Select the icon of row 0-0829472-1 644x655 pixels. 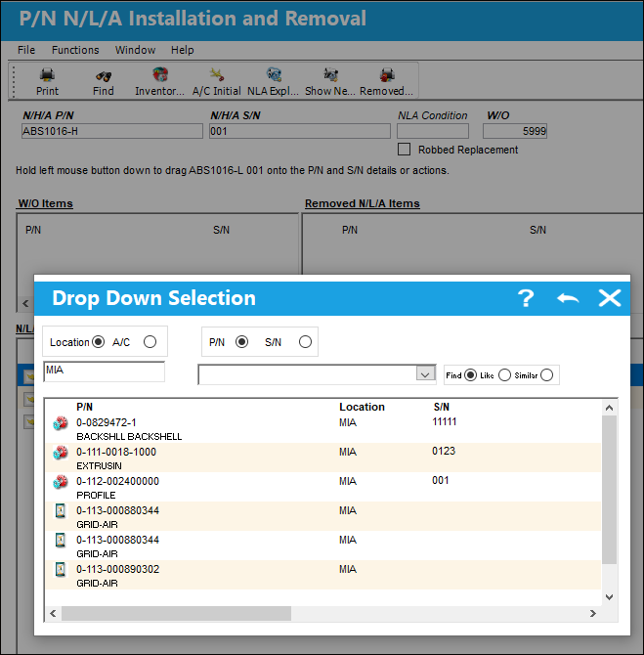click(61, 423)
